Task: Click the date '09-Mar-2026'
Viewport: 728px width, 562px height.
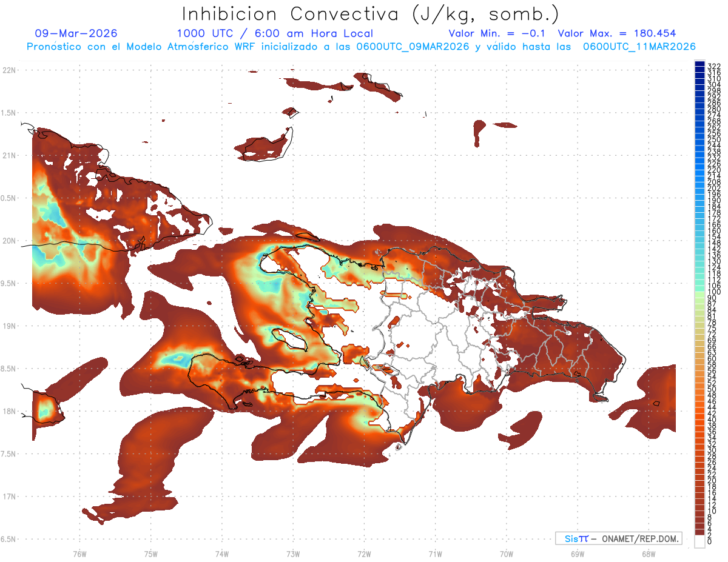Action: (76, 33)
